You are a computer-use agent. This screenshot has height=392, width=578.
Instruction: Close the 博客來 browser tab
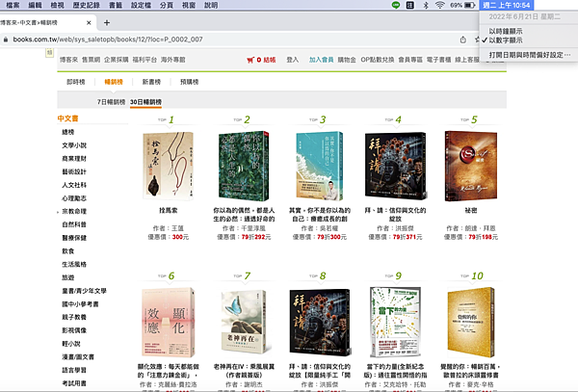click(89, 23)
